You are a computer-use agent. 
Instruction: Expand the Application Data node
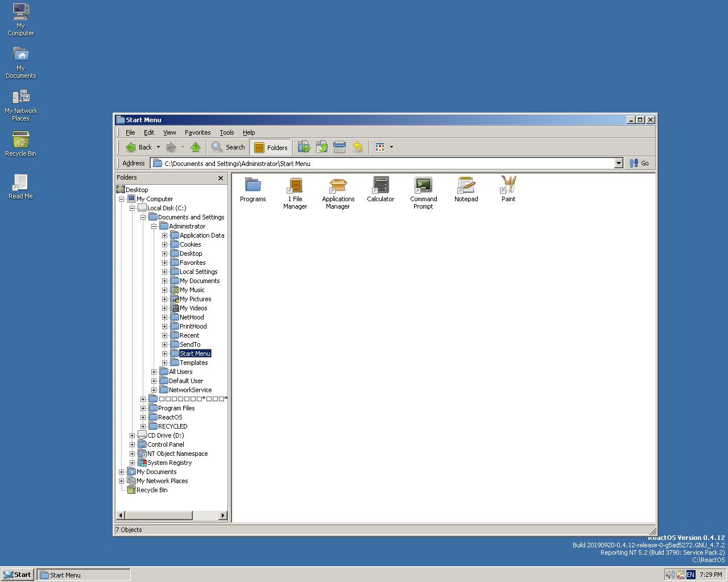point(164,235)
